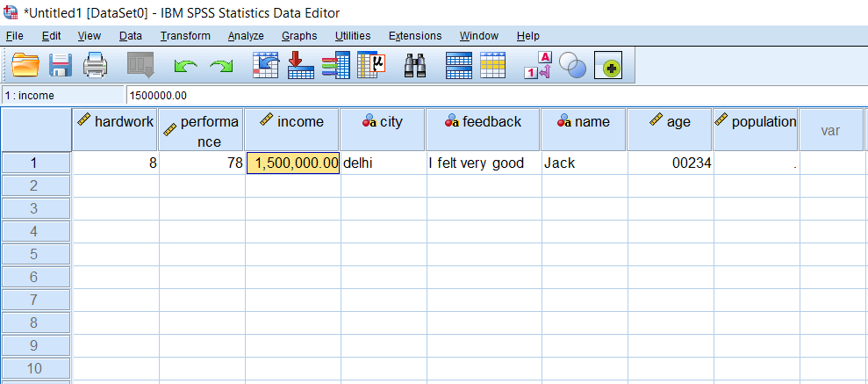Open the Data menu
Screen dimensions: 868x384
[x=131, y=36]
